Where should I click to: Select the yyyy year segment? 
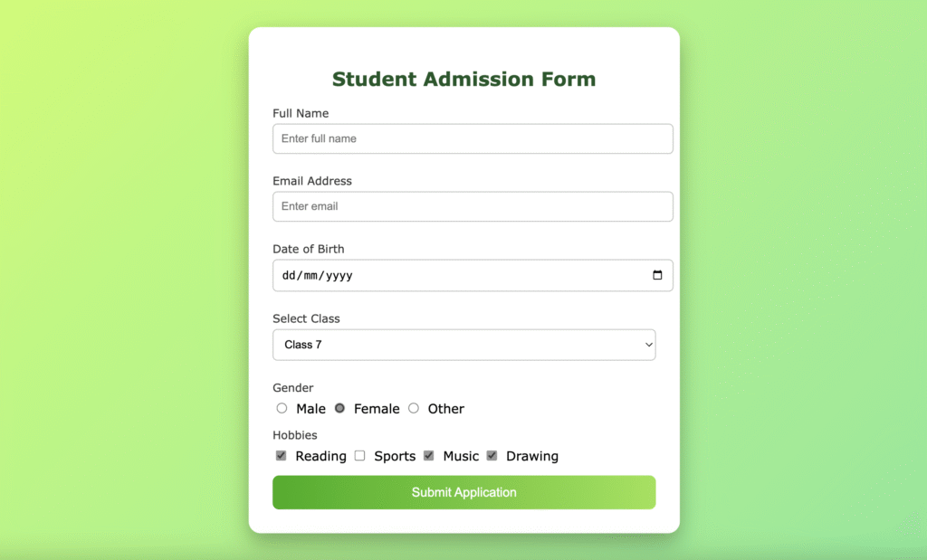339,275
